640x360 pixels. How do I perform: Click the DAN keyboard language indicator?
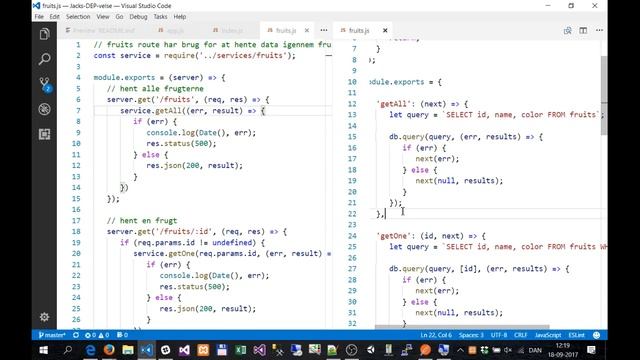tap(535, 350)
